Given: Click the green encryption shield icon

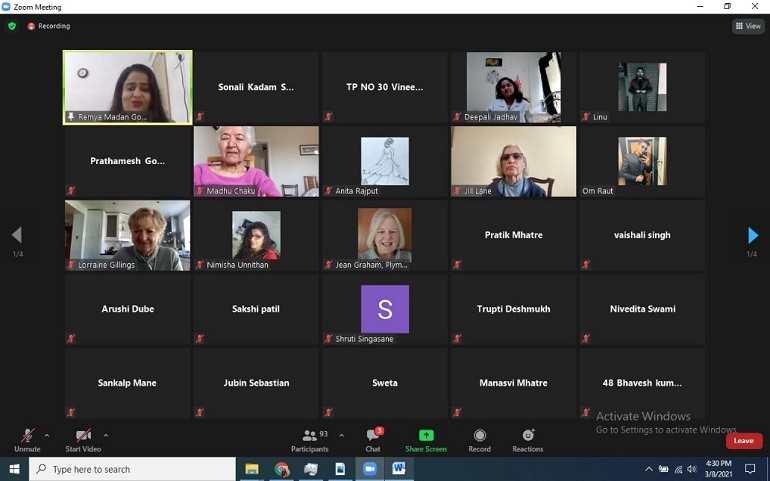Looking at the screenshot, I should (x=12, y=26).
